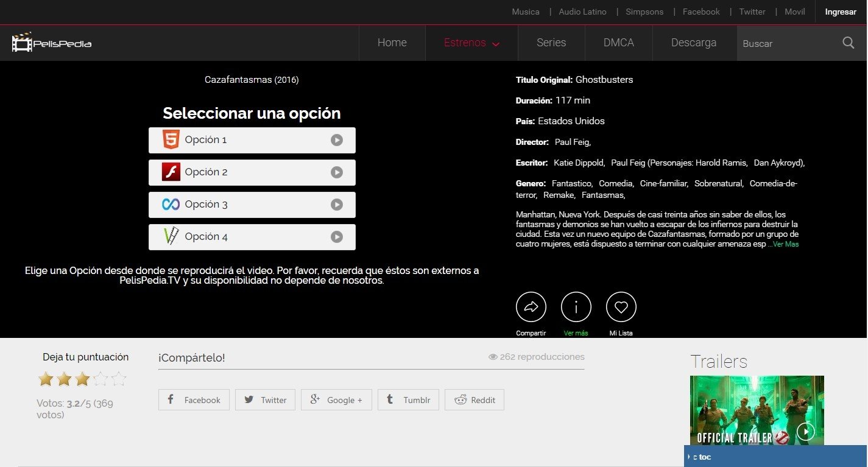Screen dimensions: 868x467
Task: Open the Home menu item
Action: coord(392,43)
